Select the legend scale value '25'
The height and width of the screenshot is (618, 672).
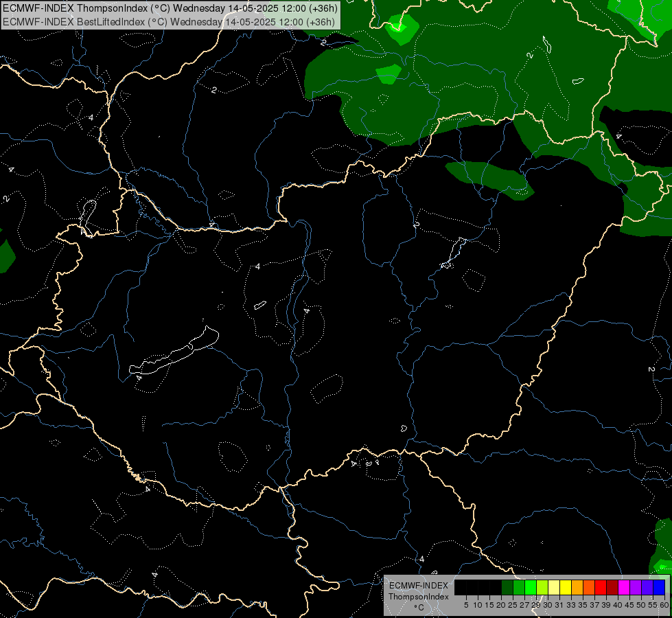tap(513, 605)
